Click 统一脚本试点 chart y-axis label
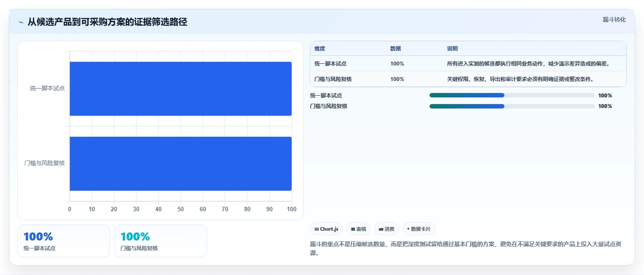 tap(47, 88)
